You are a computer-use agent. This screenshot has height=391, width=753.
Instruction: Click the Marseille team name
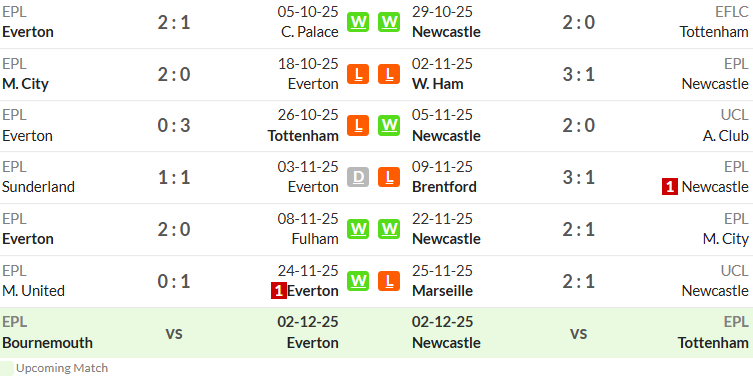pos(442,291)
